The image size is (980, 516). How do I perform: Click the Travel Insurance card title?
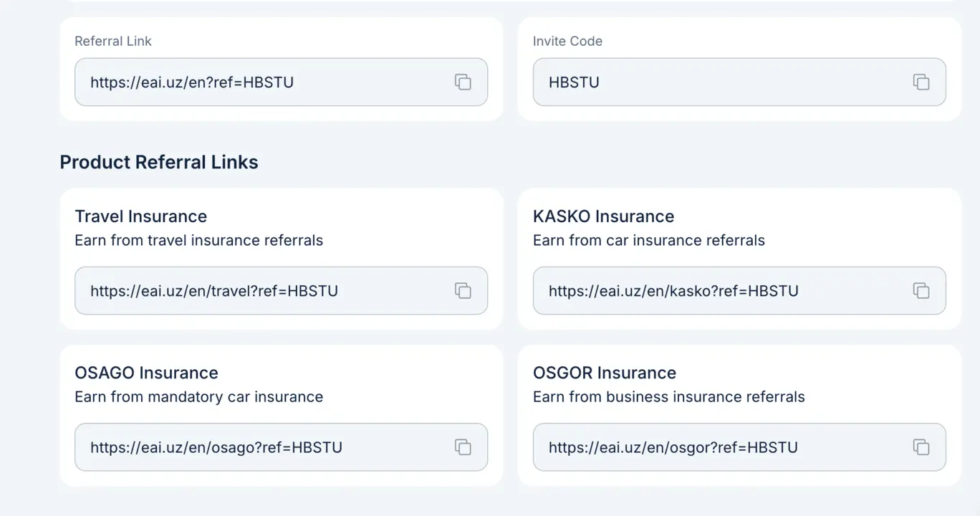coord(140,216)
